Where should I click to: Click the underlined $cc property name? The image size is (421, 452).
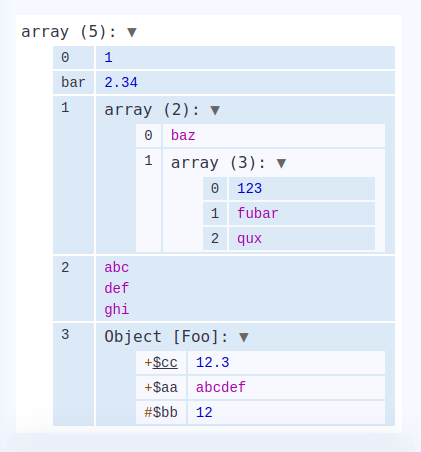[x=165, y=363]
